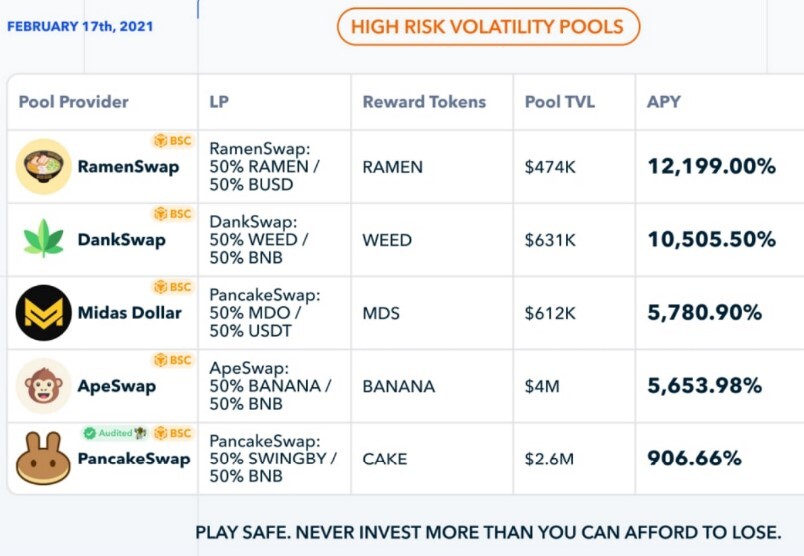804x556 pixels.
Task: Open the RamenSwap provider name link
Action: (x=128, y=167)
